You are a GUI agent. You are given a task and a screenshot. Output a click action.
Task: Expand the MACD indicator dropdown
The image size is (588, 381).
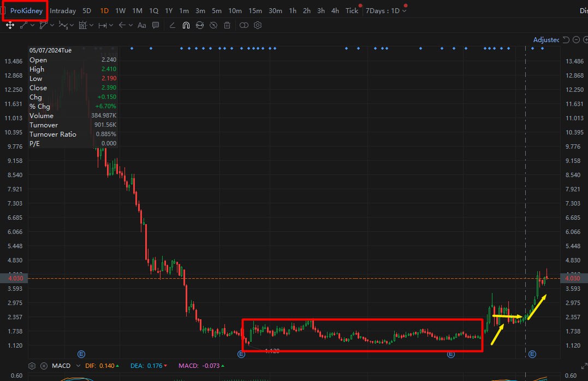pyautogui.click(x=78, y=366)
